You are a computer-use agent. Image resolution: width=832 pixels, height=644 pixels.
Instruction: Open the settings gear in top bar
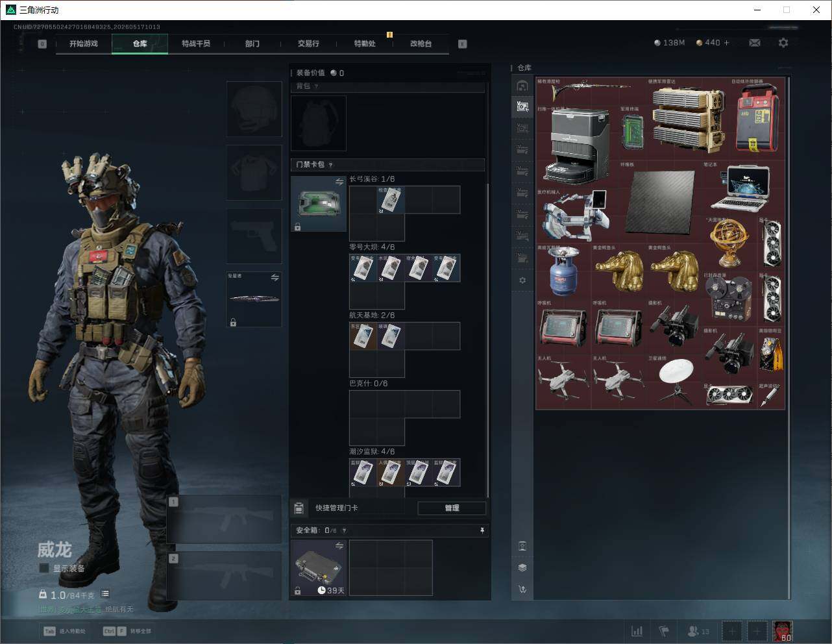tap(783, 43)
